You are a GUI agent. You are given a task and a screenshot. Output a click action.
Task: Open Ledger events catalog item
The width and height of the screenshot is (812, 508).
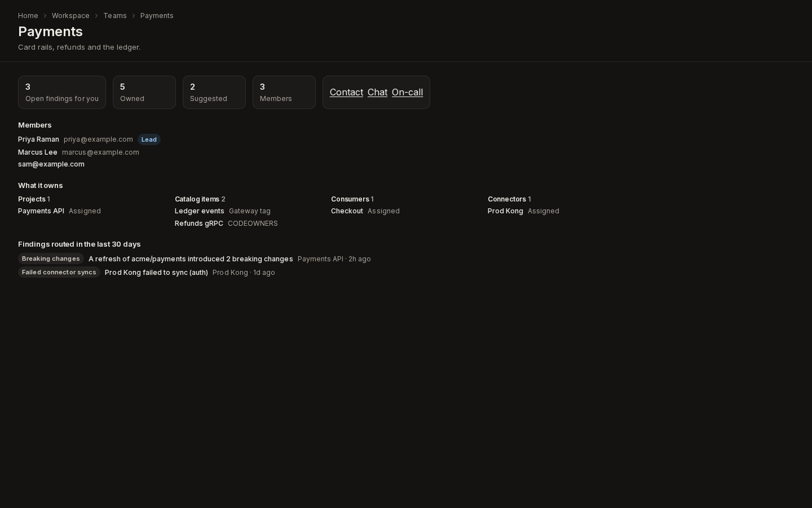(200, 211)
